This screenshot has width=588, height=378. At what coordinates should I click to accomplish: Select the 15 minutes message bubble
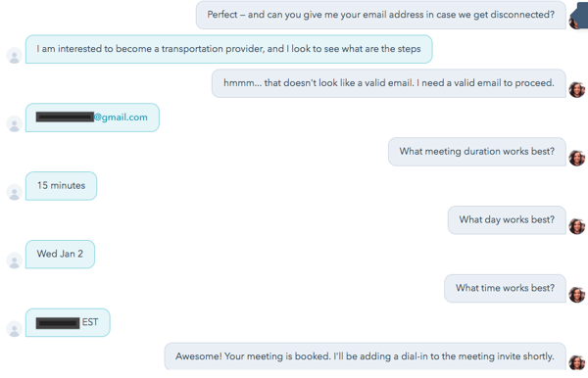tap(61, 186)
